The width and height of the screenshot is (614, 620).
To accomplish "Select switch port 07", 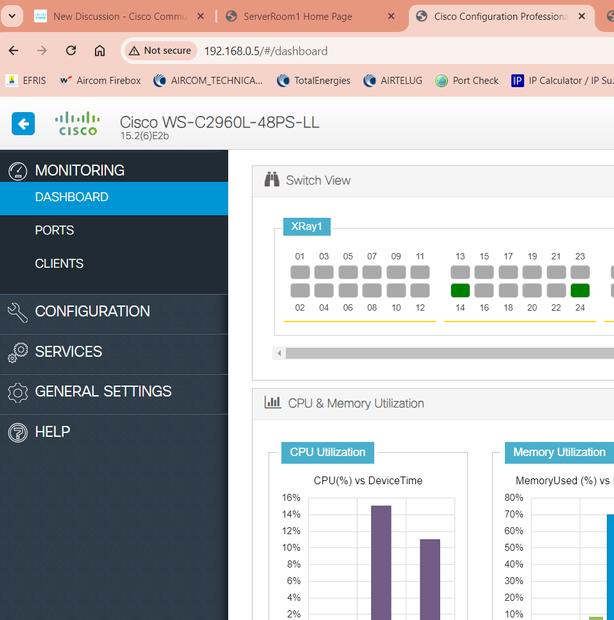I will coord(372,272).
